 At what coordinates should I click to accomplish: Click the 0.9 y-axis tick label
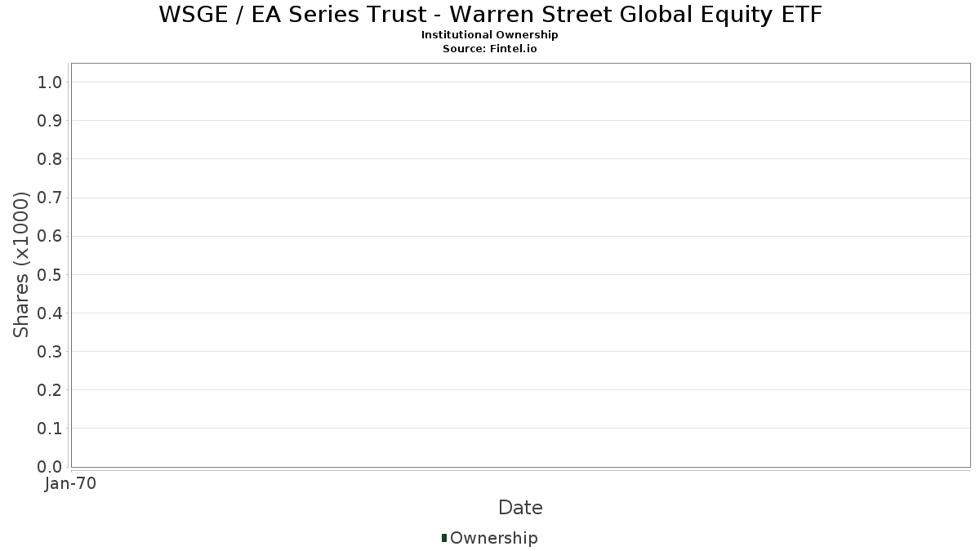[x=50, y=121]
